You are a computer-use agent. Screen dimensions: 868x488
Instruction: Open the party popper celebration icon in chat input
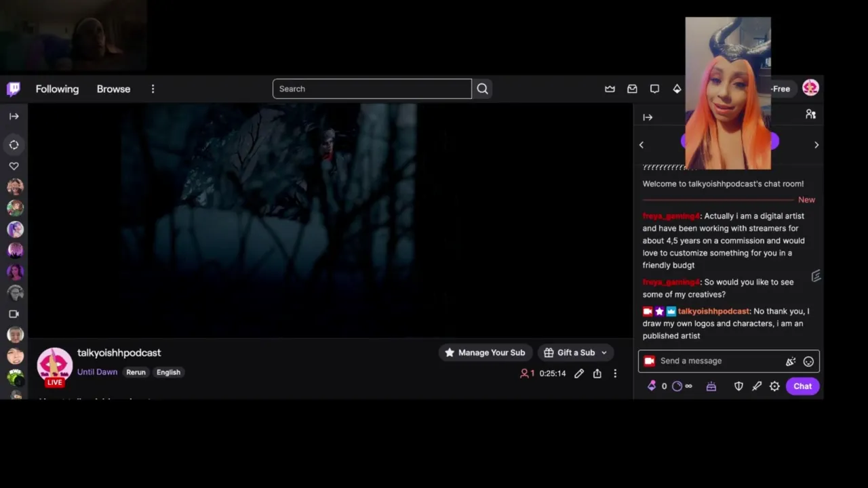point(790,361)
